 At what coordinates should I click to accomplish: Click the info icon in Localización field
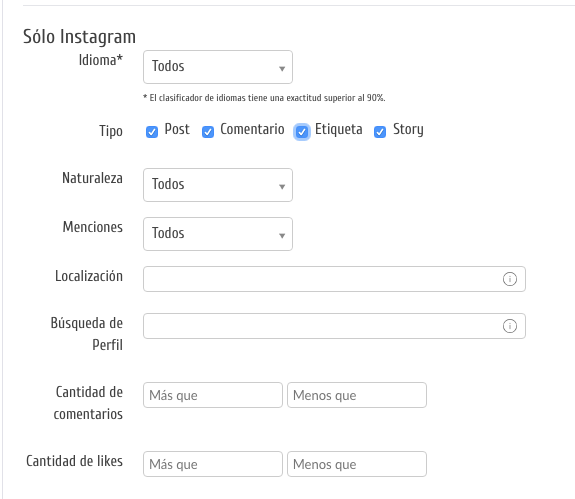point(509,279)
